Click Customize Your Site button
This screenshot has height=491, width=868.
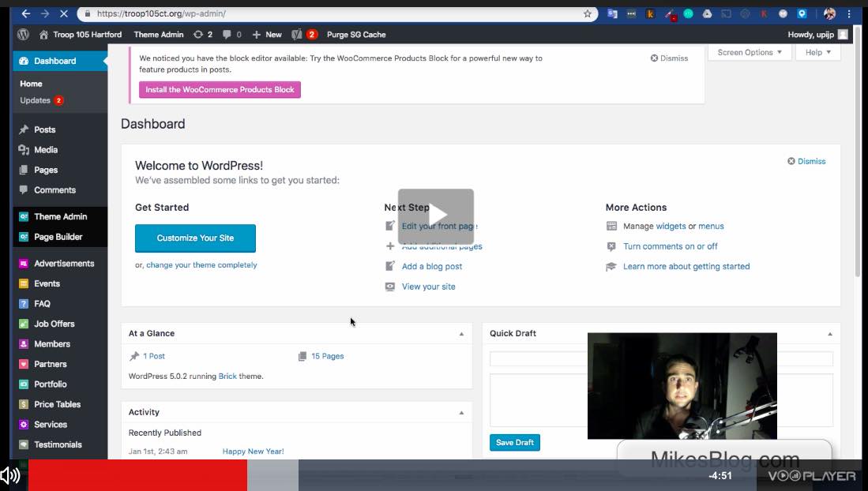click(195, 238)
